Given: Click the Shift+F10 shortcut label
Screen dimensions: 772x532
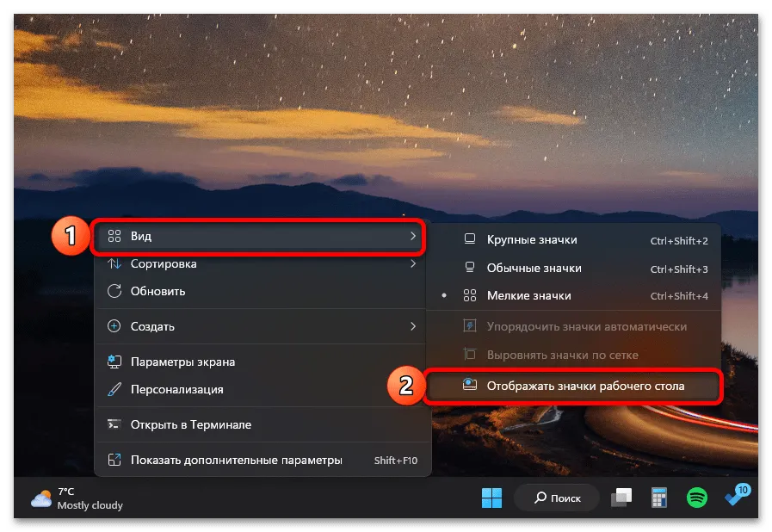Looking at the screenshot, I should tap(395, 461).
